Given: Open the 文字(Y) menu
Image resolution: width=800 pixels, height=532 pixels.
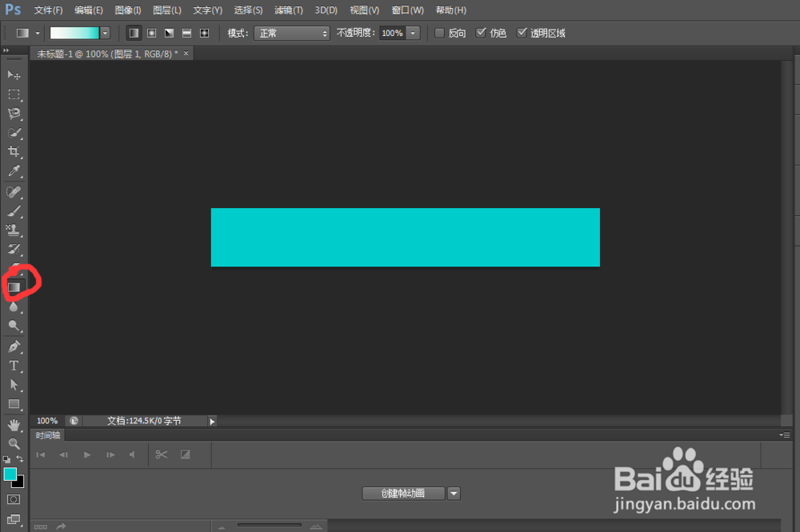Looking at the screenshot, I should pos(208,10).
